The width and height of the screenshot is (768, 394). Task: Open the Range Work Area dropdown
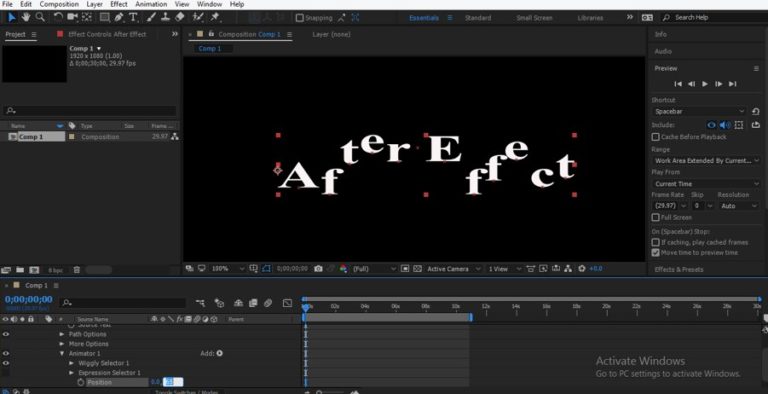[706, 161]
